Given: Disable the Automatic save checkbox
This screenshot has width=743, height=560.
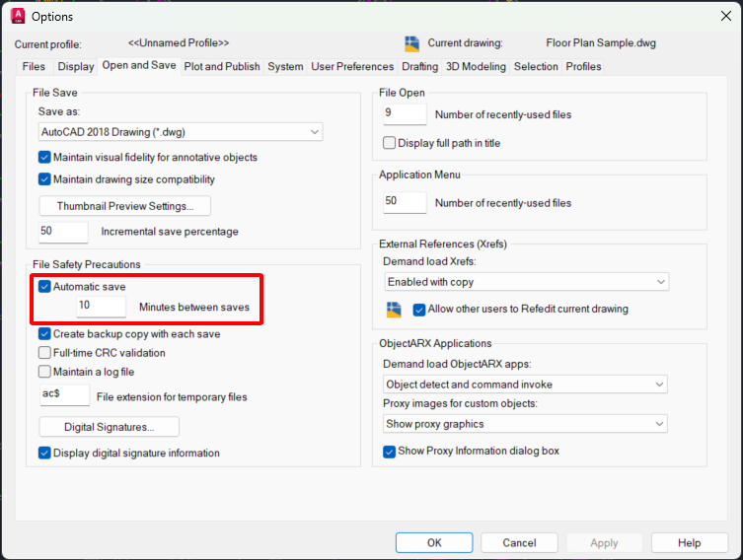Looking at the screenshot, I should point(44,286).
